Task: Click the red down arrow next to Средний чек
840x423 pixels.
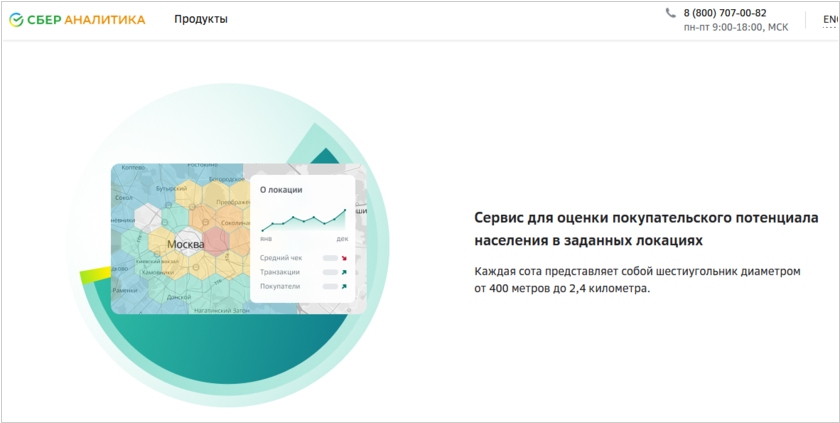Action: point(344,258)
